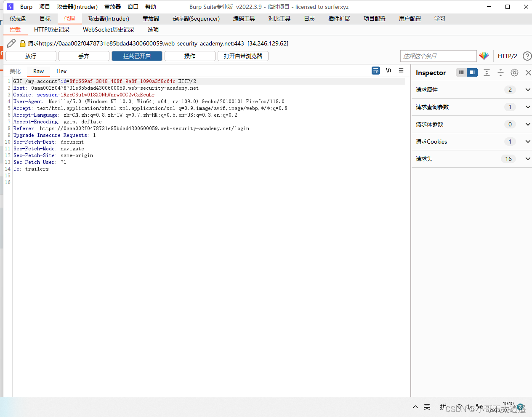Click the 英 input language indicator

(427, 406)
